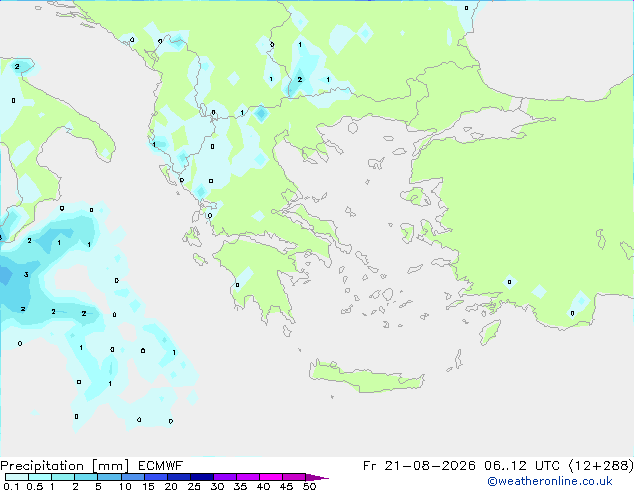Click the '(12+288)' forecast step text
Viewport: 634px width, 490px height.
[601, 466]
